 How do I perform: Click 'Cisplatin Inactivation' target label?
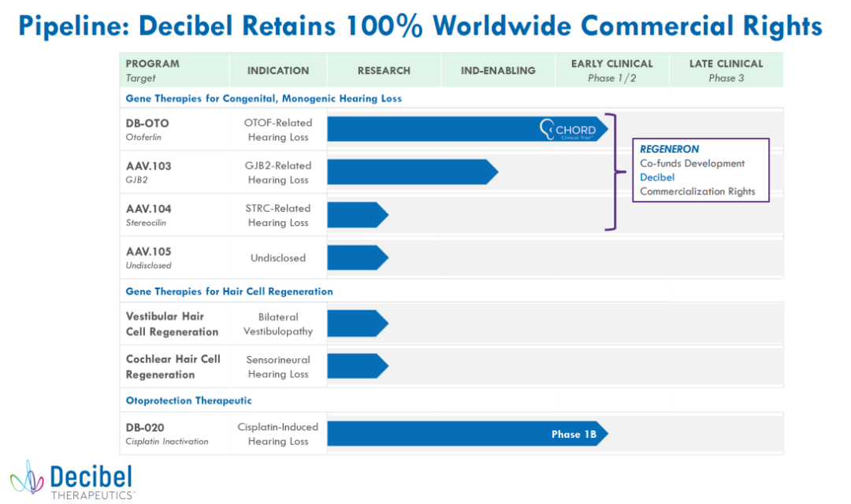pyautogui.click(x=166, y=442)
